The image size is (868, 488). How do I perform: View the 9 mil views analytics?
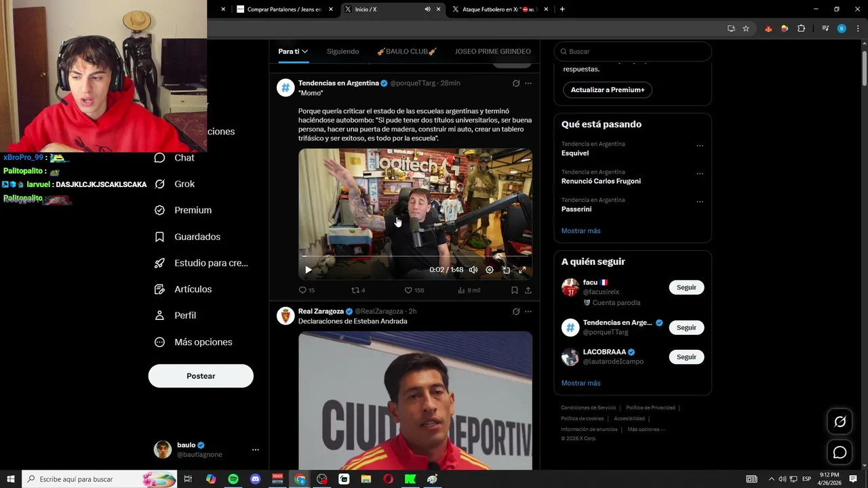[x=469, y=290]
